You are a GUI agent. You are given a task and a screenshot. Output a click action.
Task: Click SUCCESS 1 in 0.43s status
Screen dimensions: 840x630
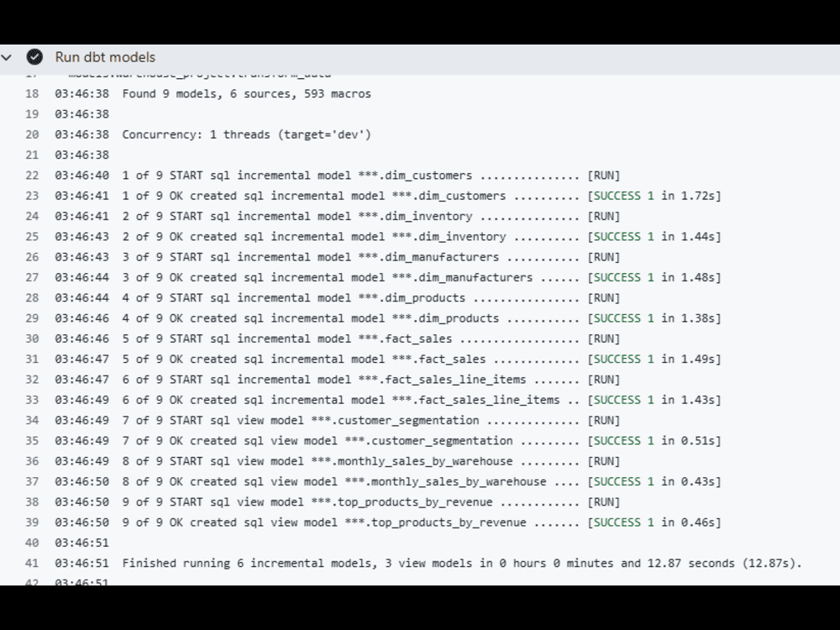[x=654, y=481]
